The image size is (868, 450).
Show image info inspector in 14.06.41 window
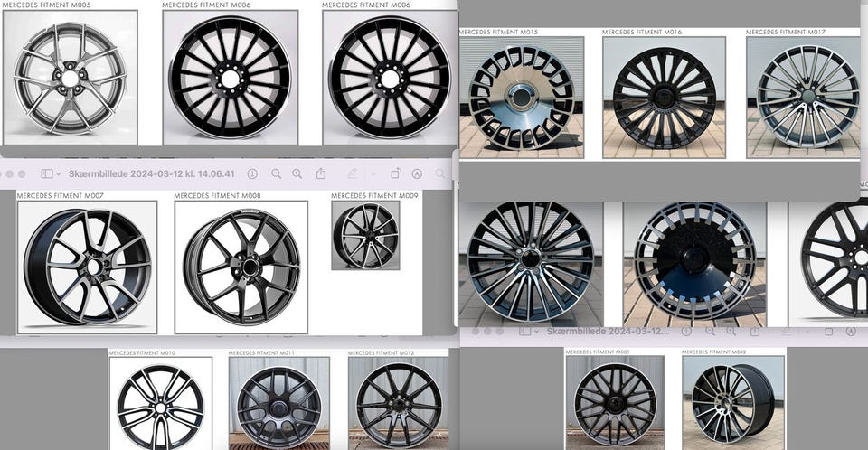pos(252,173)
